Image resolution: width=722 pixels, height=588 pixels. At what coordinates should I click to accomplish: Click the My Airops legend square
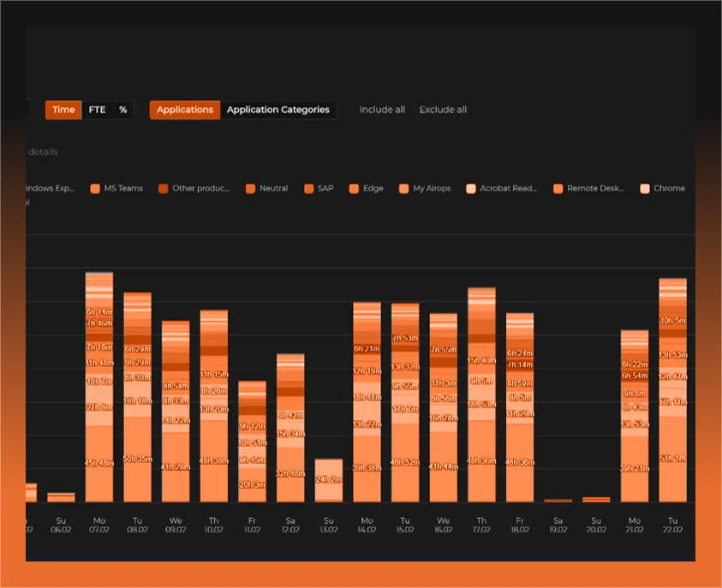pyautogui.click(x=404, y=188)
